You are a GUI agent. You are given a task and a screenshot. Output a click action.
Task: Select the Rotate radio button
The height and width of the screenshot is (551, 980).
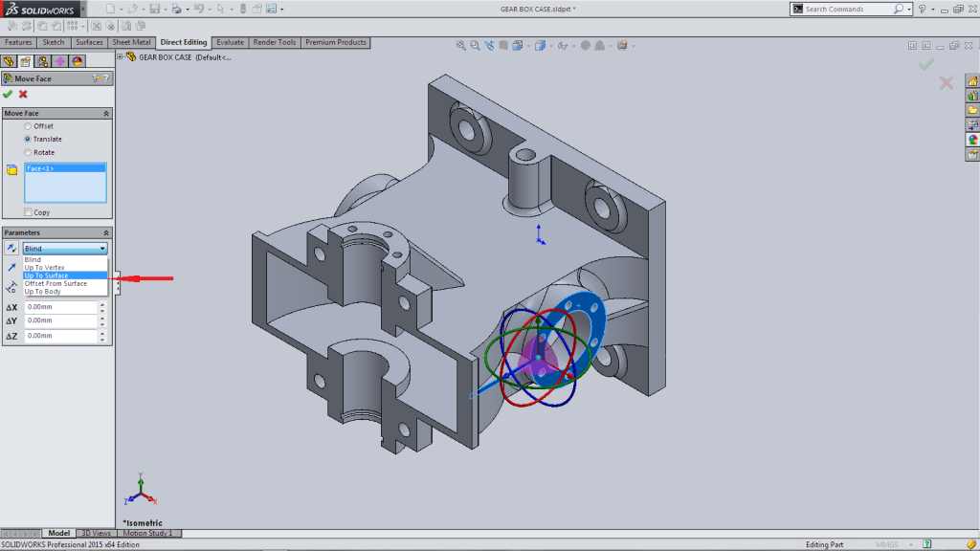(30, 152)
